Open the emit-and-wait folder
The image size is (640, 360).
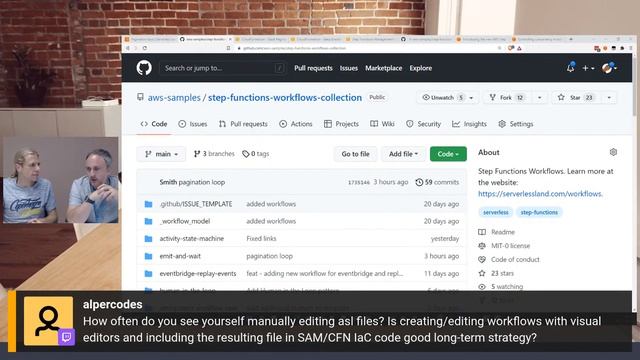[180, 256]
